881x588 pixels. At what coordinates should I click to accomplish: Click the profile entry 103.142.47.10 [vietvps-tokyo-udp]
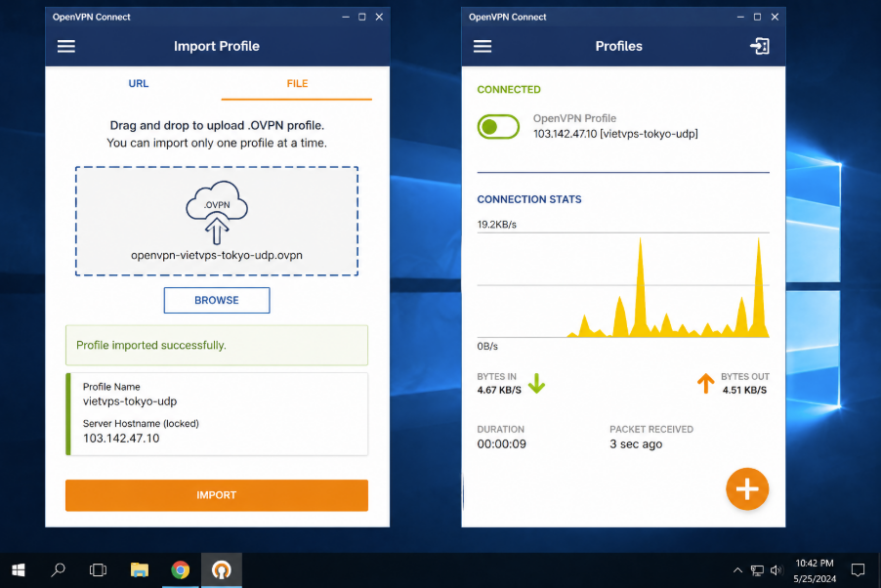(615, 134)
